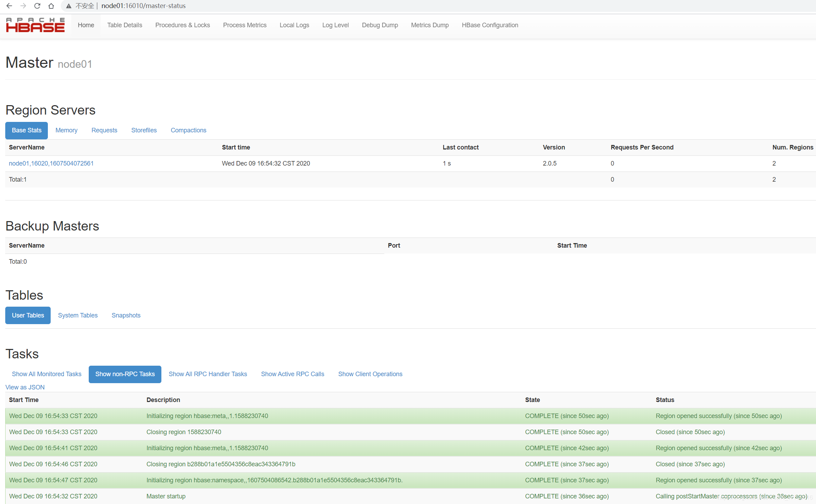
Task: Open the Snapshots tab
Action: pyautogui.click(x=126, y=315)
